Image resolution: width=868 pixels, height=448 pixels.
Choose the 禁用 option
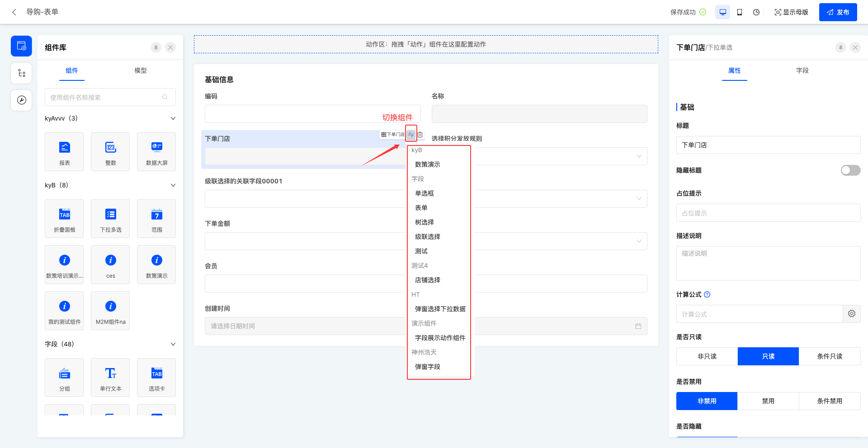768,401
